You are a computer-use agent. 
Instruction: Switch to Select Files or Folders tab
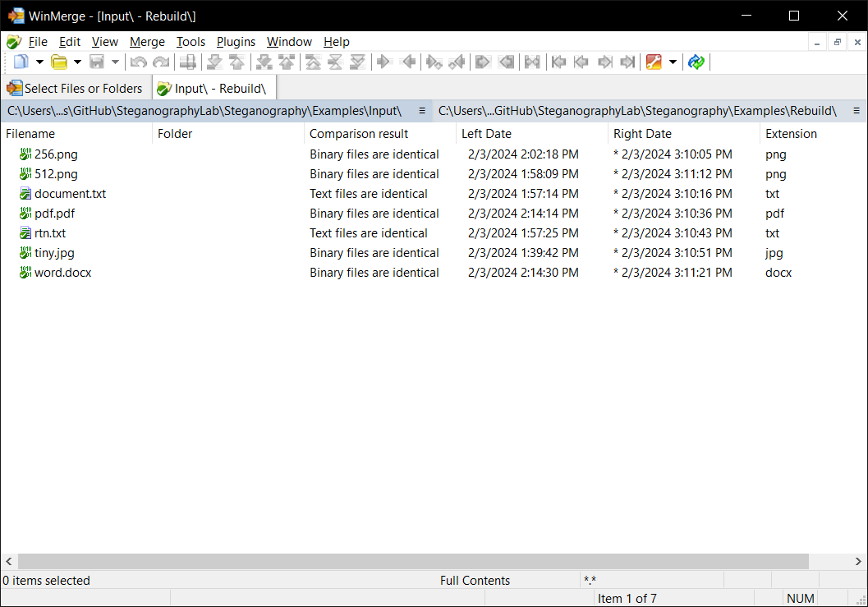(x=76, y=89)
